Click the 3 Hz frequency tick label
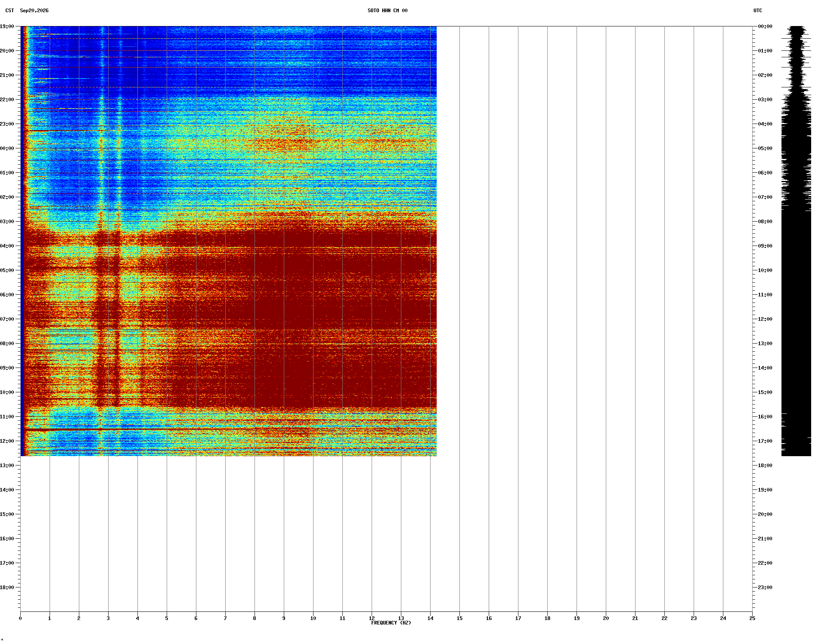This screenshot has width=814, height=644. (x=108, y=618)
